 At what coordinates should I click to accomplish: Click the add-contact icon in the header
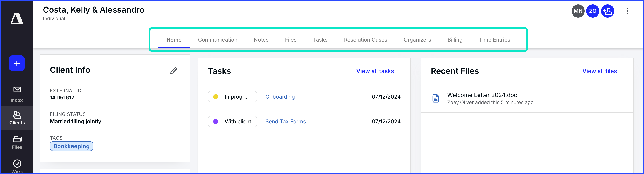[x=608, y=11]
